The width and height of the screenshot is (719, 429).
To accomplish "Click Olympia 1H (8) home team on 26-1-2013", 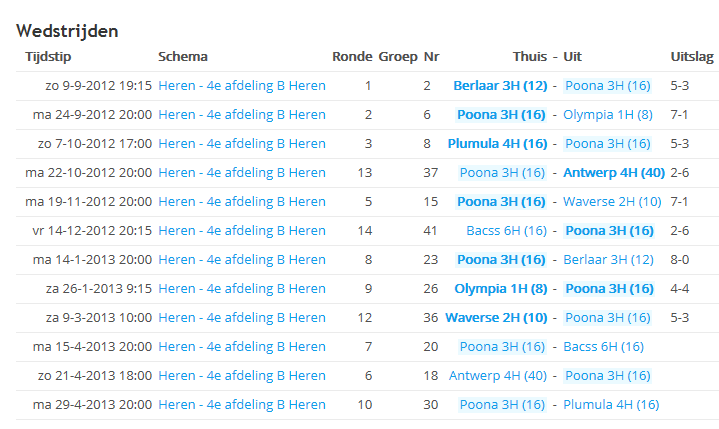I will pos(501,289).
